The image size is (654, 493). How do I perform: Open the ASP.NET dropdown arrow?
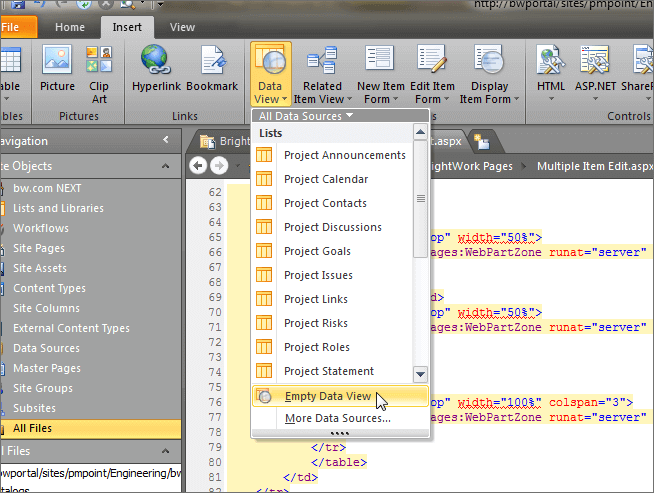click(596, 99)
